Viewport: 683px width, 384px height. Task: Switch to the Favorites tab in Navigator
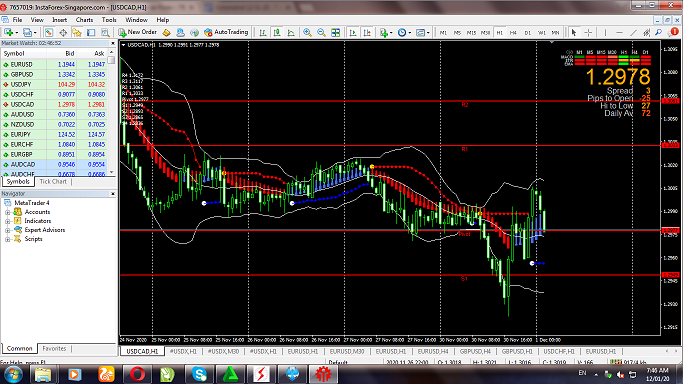tap(54, 348)
